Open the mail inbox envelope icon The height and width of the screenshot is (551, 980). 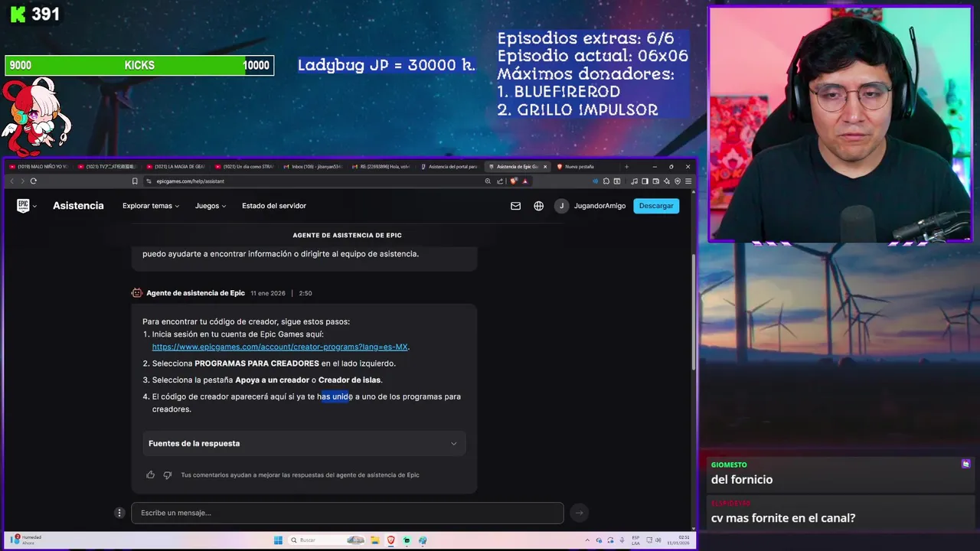[x=515, y=206]
